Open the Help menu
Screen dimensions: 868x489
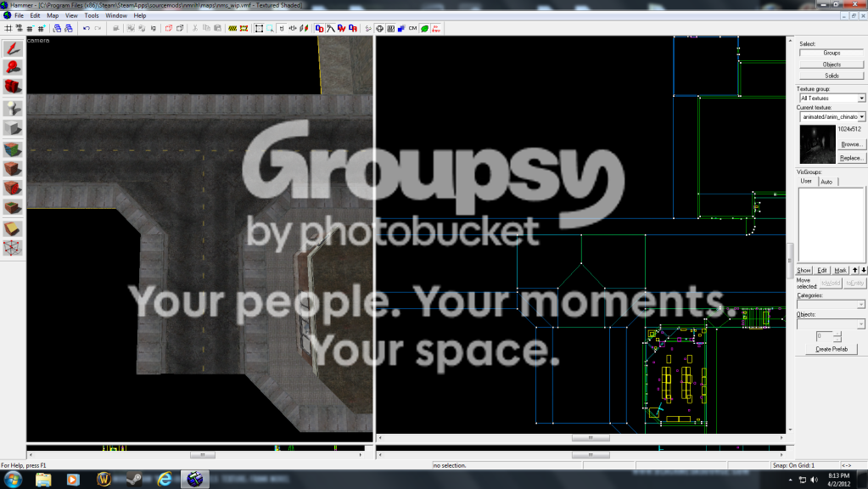click(x=140, y=15)
